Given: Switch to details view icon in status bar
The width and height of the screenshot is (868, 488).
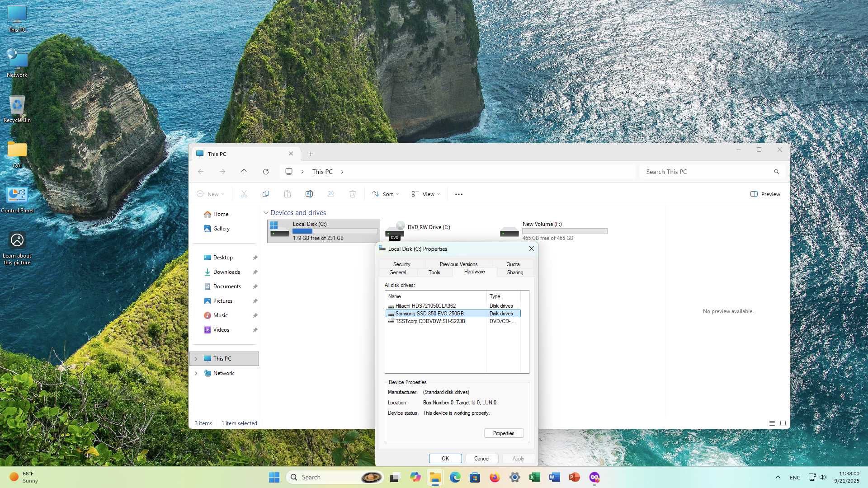Looking at the screenshot, I should (x=772, y=423).
